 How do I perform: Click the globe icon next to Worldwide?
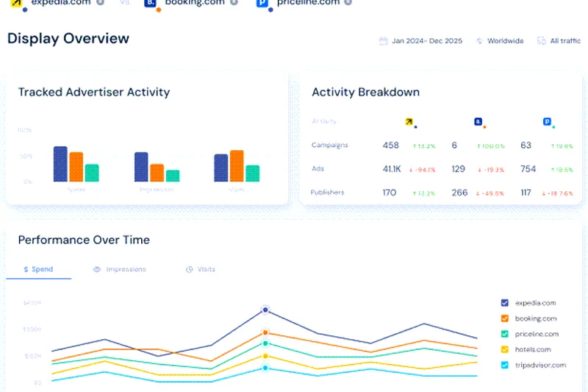479,41
